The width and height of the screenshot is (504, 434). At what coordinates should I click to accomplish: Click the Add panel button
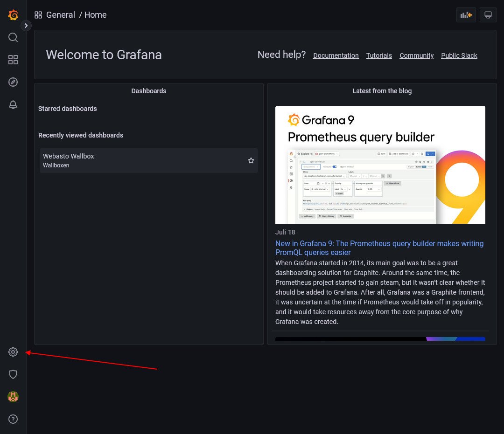tap(466, 15)
